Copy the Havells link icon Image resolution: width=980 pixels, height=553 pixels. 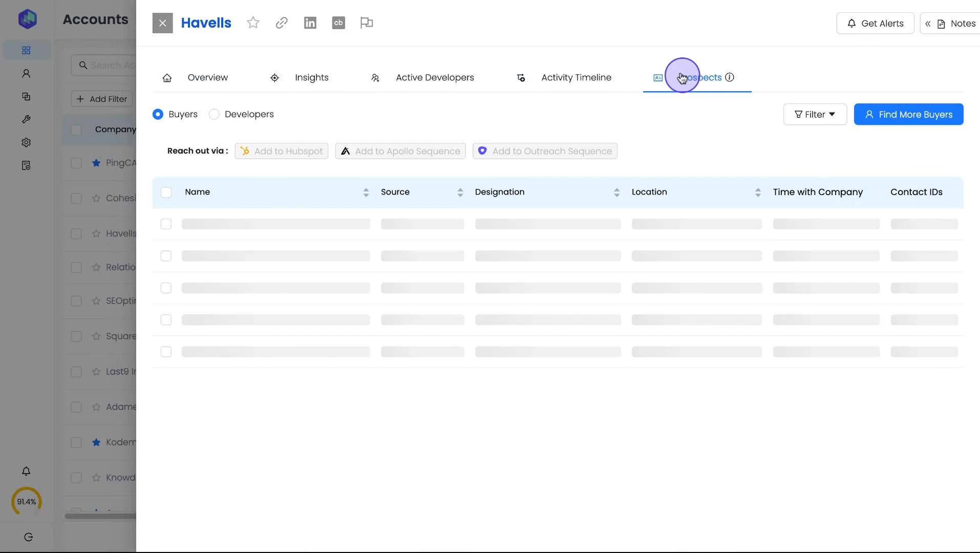tap(282, 23)
